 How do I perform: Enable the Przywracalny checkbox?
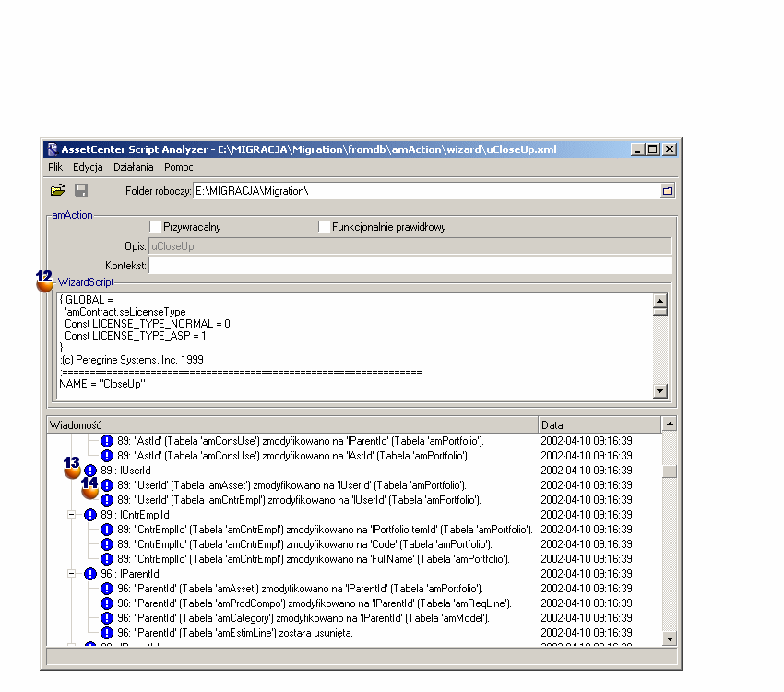point(156,227)
